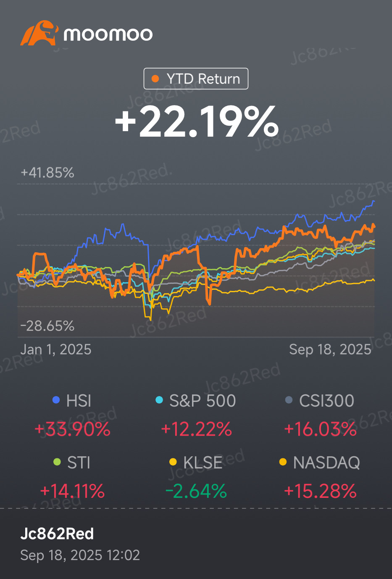The width and height of the screenshot is (392, 579).
Task: Toggle the CSI300 index label
Action: coord(326,401)
